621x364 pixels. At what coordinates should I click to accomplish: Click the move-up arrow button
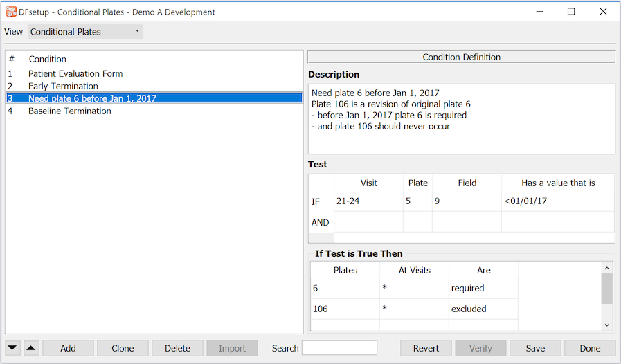pos(31,348)
